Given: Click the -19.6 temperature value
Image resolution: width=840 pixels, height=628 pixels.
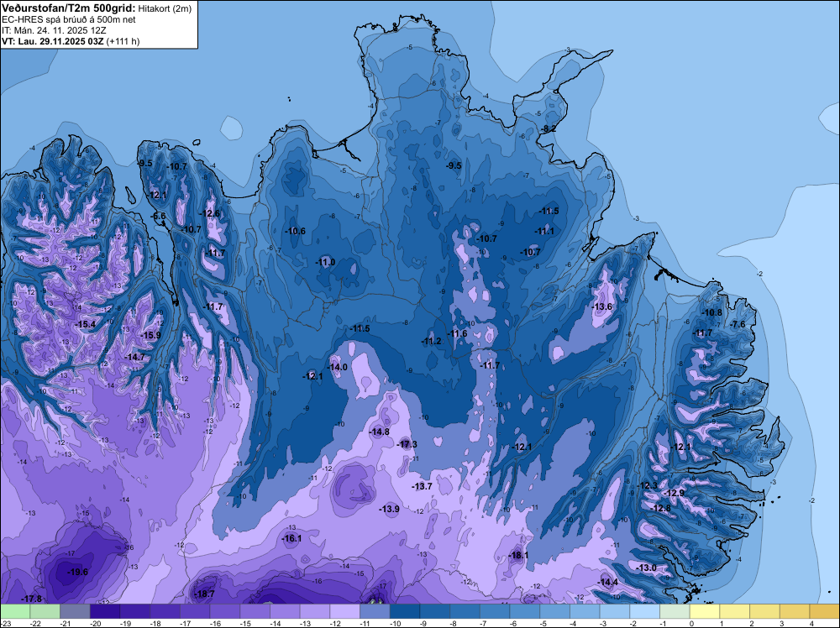Looking at the screenshot, I should (77, 572).
